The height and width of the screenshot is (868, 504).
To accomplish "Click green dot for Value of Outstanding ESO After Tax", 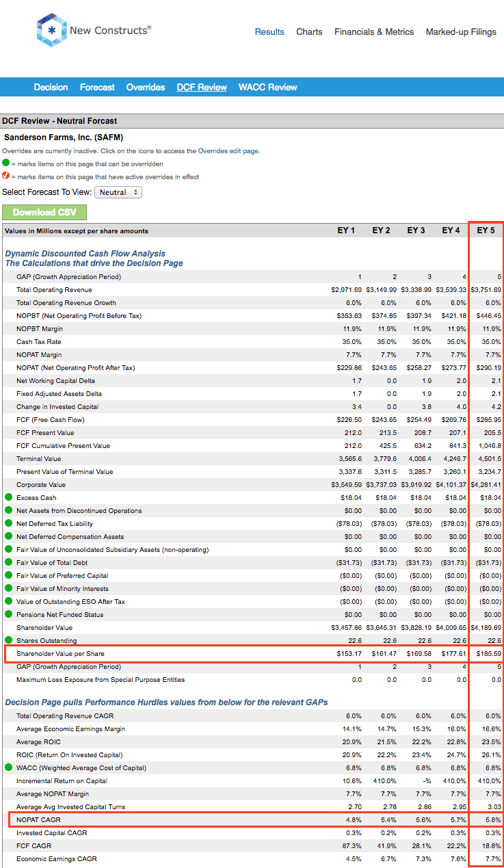I will tap(9, 601).
